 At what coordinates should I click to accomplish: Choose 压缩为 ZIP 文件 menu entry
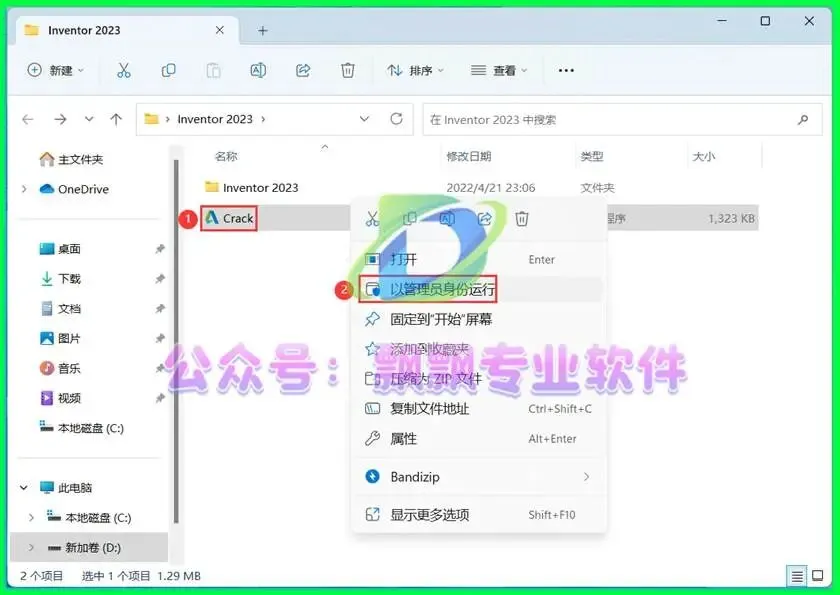[479, 379]
